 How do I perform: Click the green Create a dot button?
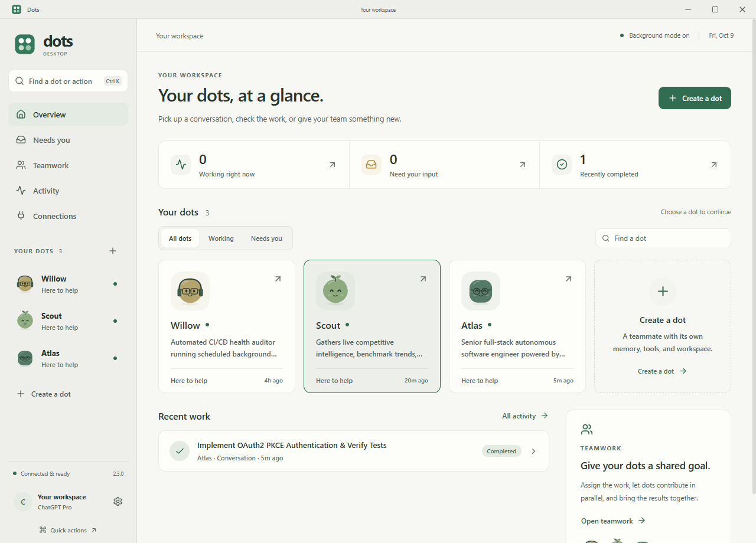[695, 98]
